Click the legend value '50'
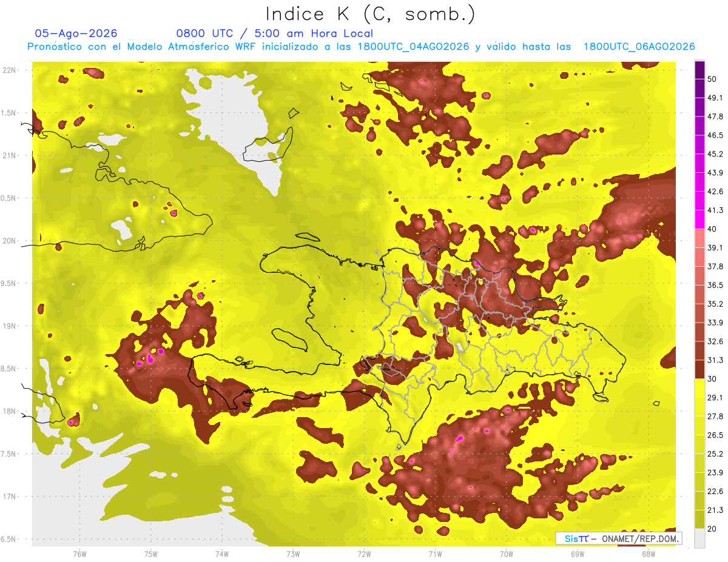The image size is (728, 562). pyautogui.click(x=713, y=79)
